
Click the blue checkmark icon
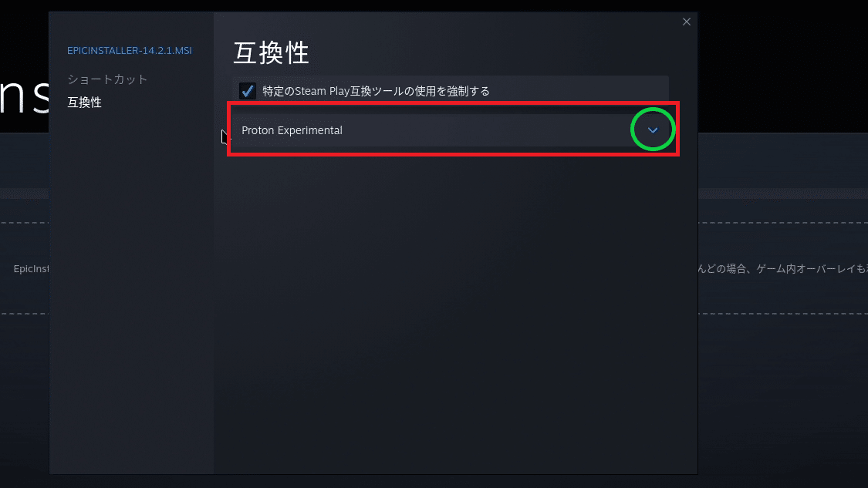(x=248, y=91)
